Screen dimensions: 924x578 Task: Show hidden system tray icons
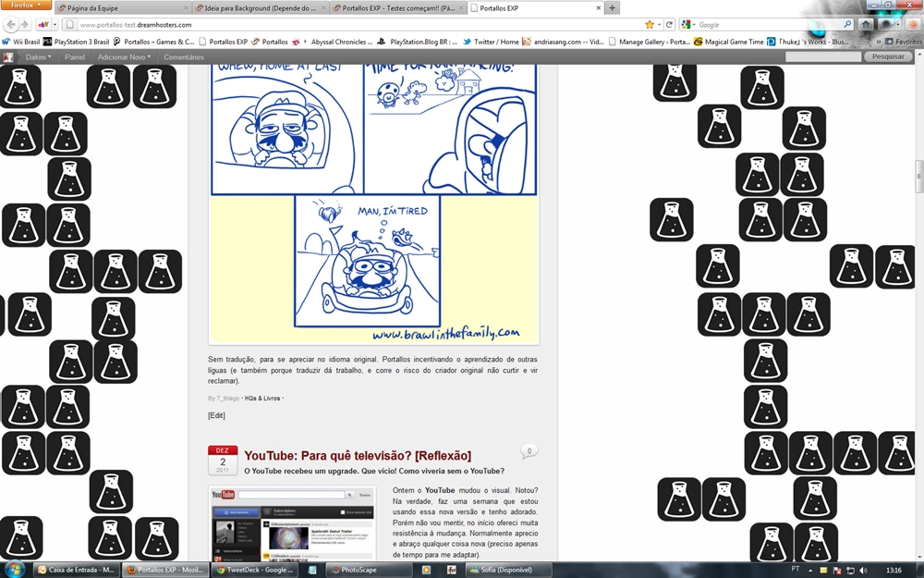click(811, 571)
